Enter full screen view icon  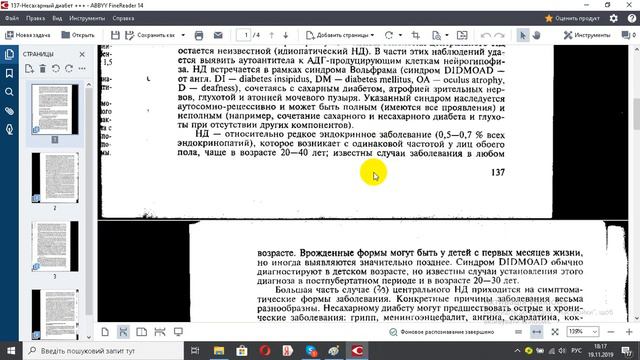[178, 332]
